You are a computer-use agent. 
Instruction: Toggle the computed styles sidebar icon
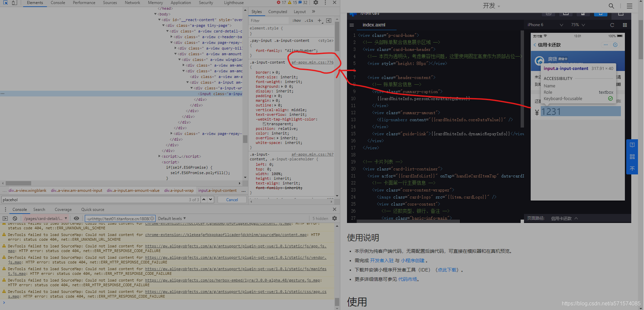(329, 21)
